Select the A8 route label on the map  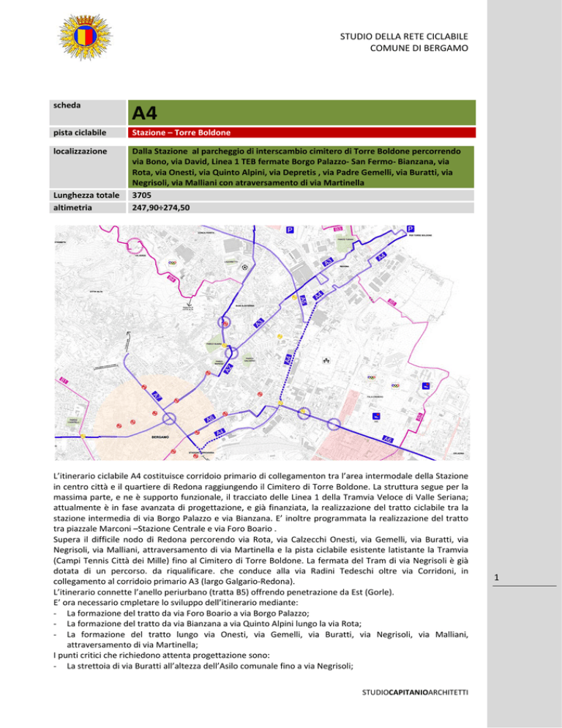pyautogui.click(x=210, y=418)
